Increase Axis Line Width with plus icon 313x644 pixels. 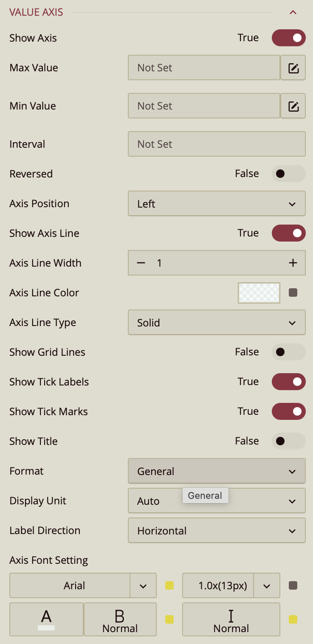(x=293, y=263)
